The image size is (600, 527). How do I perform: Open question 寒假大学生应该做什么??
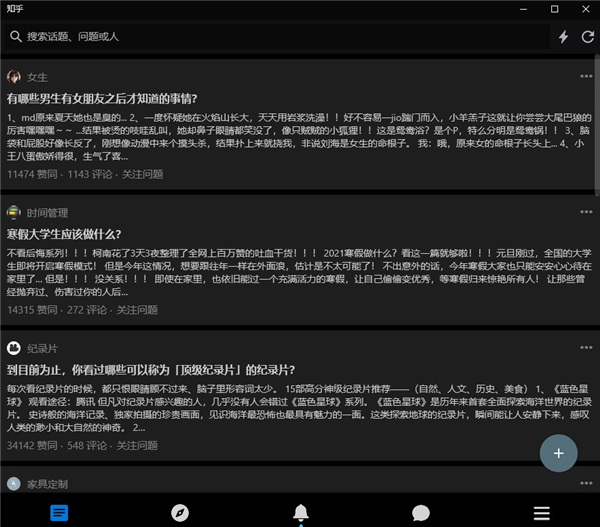(x=64, y=234)
